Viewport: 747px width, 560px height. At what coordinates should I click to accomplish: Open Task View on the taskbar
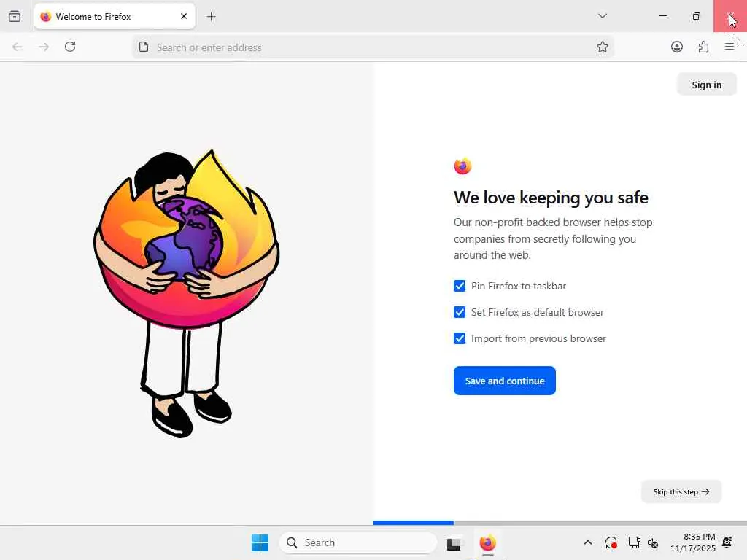(454, 542)
